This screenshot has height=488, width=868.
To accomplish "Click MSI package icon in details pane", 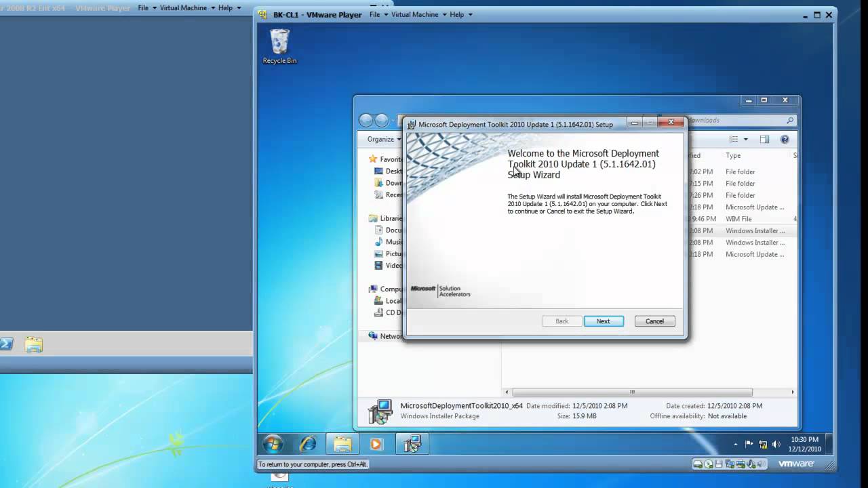I will 380,411.
